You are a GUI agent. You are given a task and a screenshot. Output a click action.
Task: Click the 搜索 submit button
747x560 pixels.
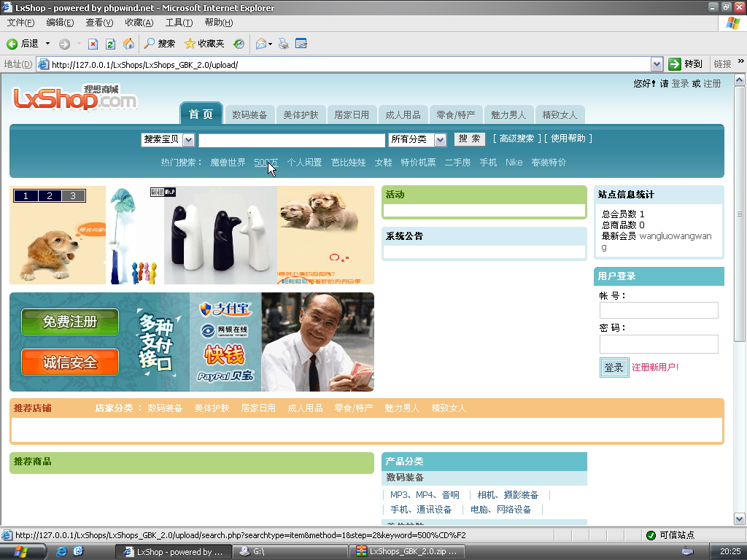click(469, 139)
